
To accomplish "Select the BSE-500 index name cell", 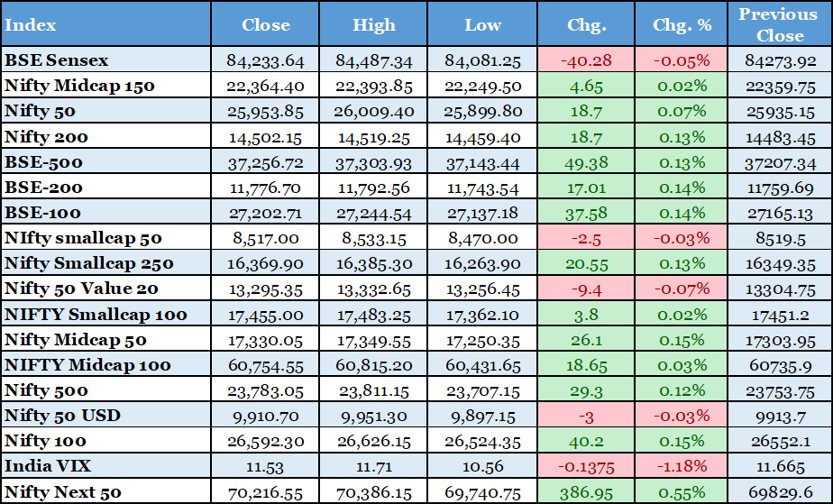I will point(44,162).
